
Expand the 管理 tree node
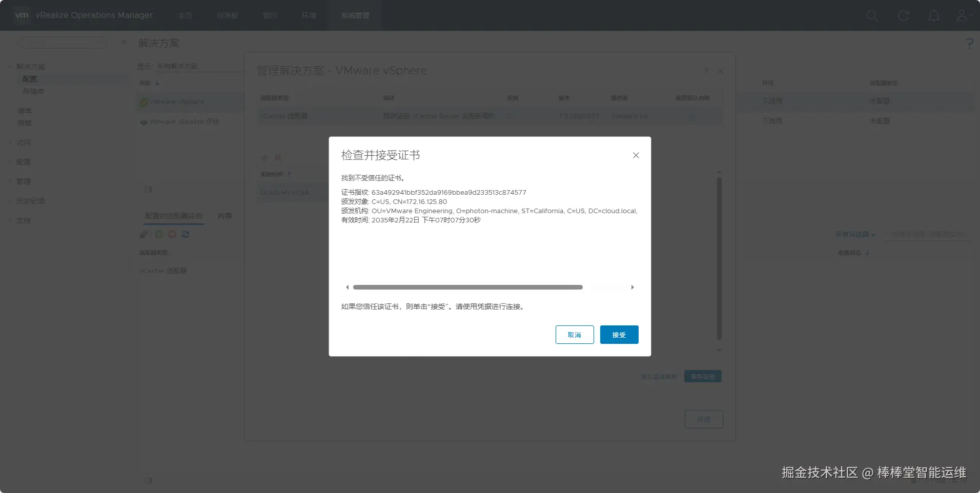(x=10, y=181)
